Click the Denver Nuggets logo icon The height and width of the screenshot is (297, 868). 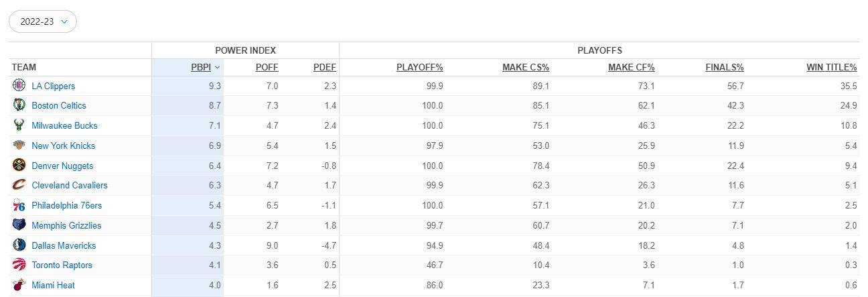(19, 166)
